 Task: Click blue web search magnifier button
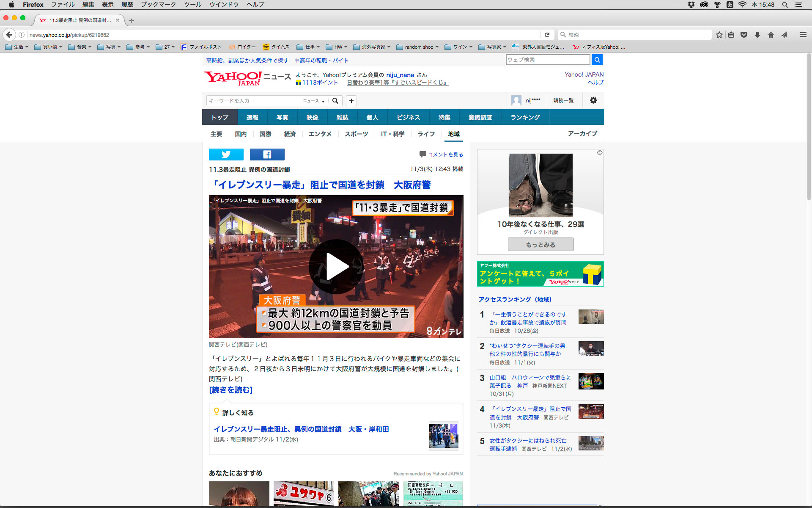[x=597, y=60]
